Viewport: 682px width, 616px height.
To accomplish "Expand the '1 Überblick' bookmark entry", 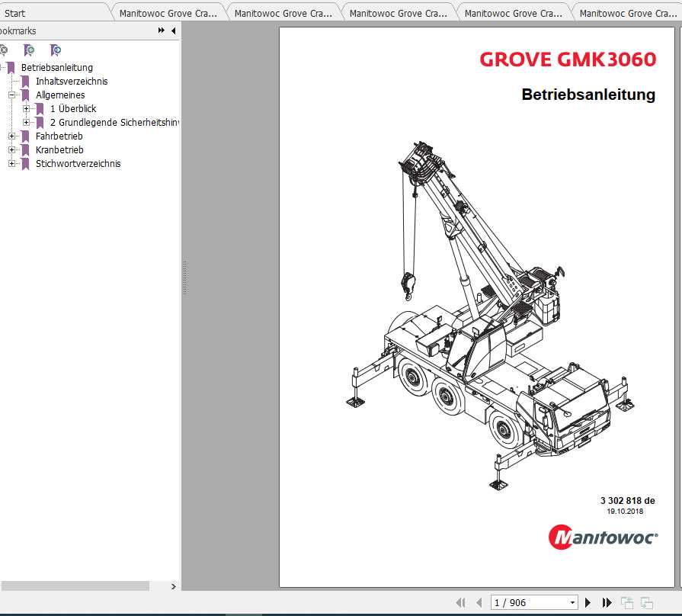I will pyautogui.click(x=27, y=108).
